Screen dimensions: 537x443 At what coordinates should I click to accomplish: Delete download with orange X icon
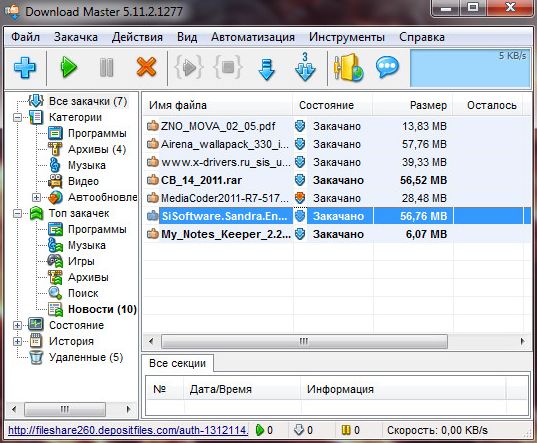(146, 67)
